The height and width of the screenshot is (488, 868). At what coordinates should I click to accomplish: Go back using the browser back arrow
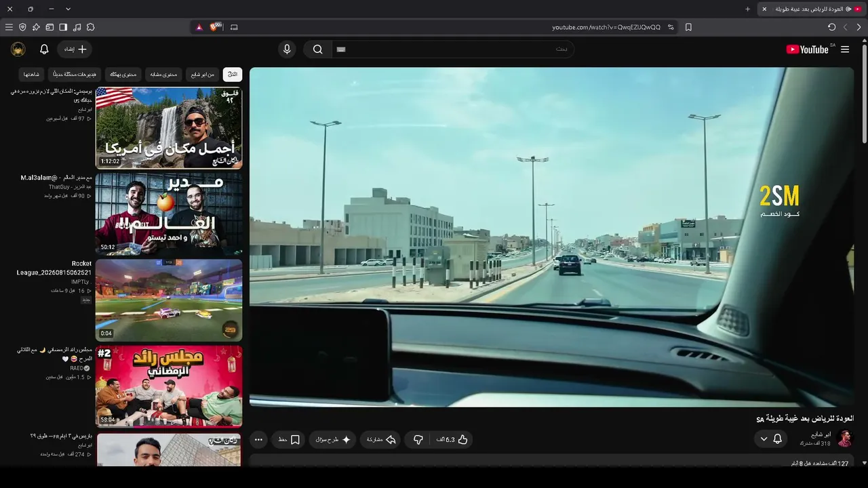(859, 27)
